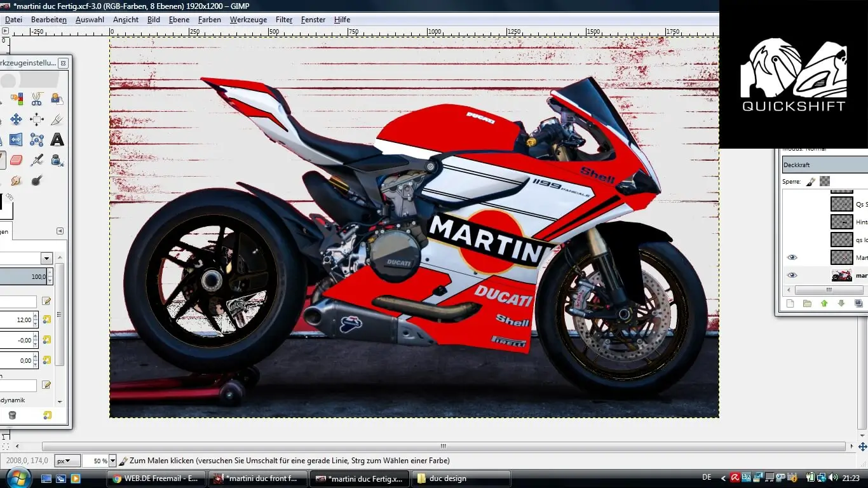868x488 pixels.
Task: Open the paint mode dropdown in tool options
Action: (x=46, y=258)
